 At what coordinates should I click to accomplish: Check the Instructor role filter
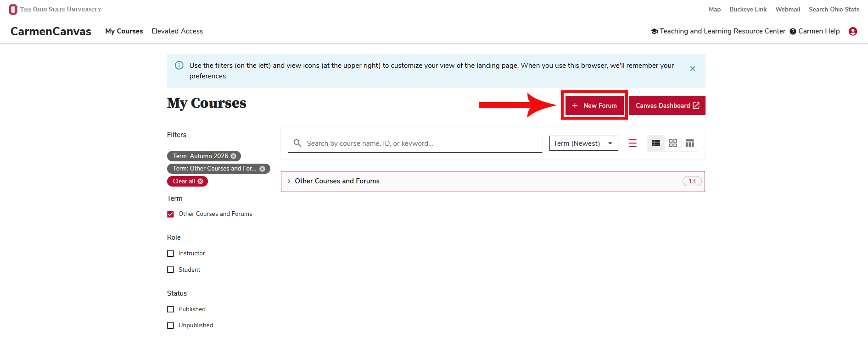click(x=170, y=253)
